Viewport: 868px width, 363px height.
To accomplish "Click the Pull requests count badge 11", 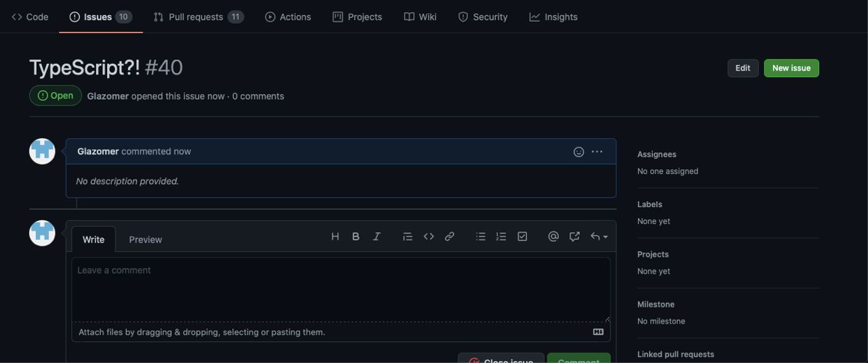I will [235, 17].
